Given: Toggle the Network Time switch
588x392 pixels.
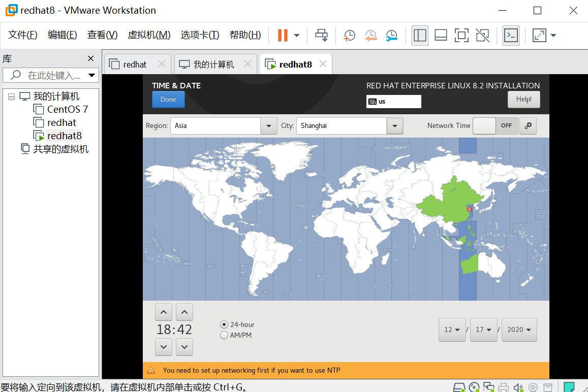Looking at the screenshot, I should [x=496, y=126].
